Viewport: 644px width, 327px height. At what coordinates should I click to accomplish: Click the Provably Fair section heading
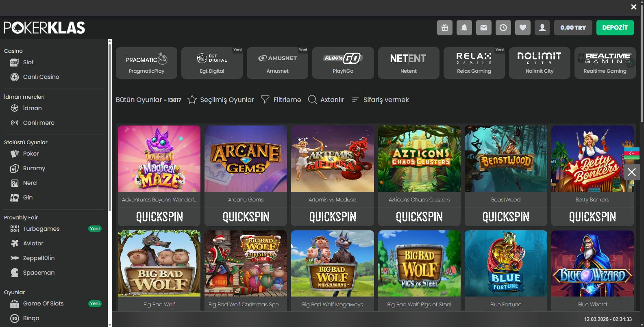(21, 217)
